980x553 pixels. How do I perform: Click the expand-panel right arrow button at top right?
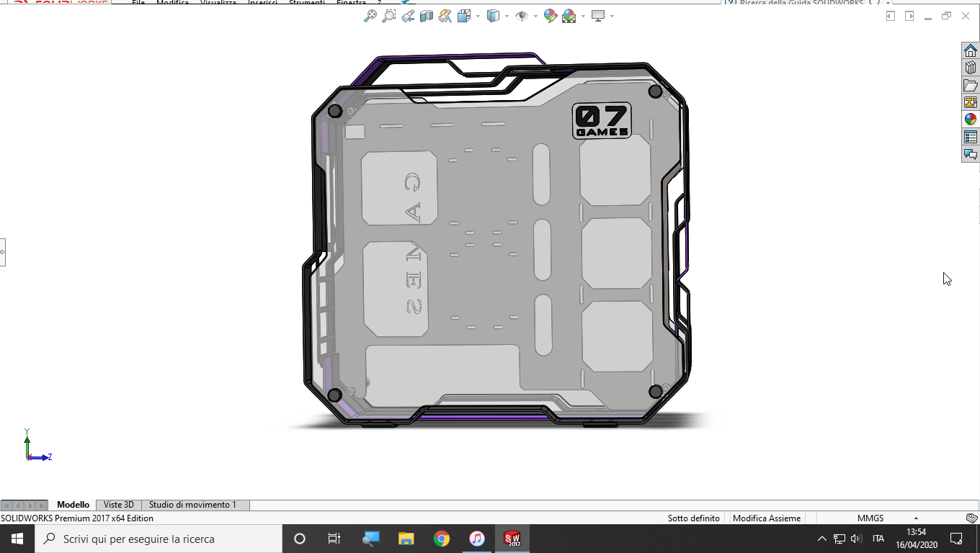[909, 16]
